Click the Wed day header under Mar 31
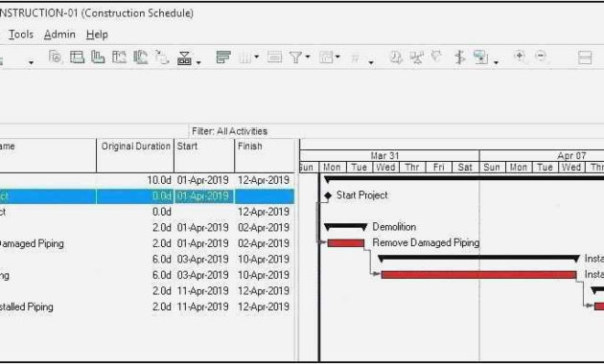The image size is (604, 364). (x=385, y=168)
